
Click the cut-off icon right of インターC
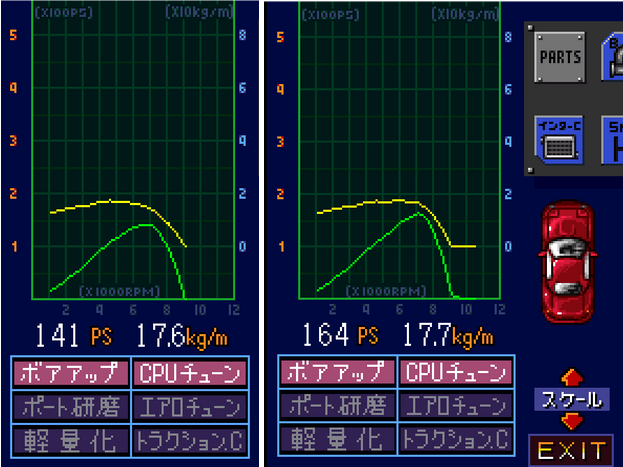(612, 140)
